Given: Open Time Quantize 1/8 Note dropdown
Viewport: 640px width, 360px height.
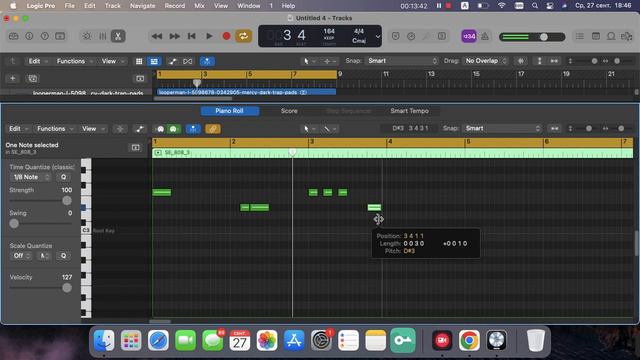Looking at the screenshot, I should click(x=31, y=177).
